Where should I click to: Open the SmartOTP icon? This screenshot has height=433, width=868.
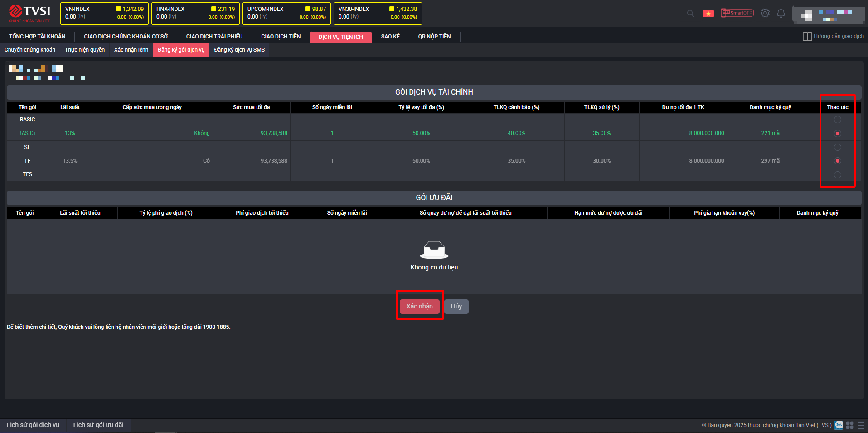coord(737,13)
